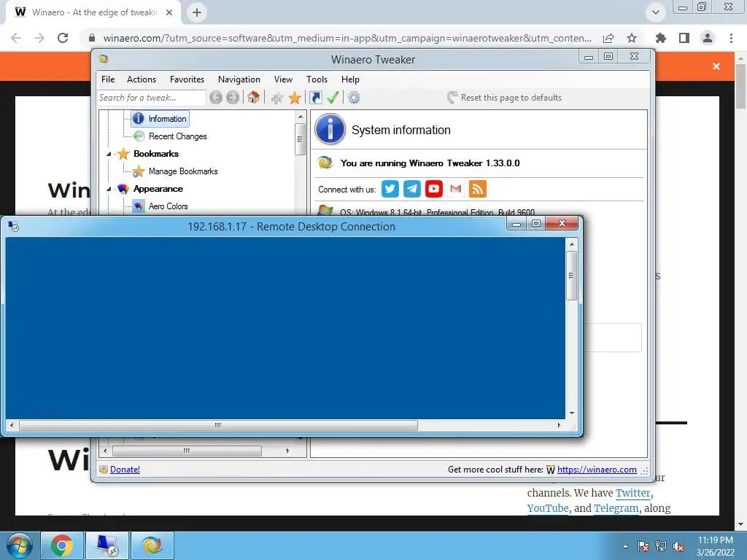Open Winaero Twitter icon
747x560 pixels.
(x=390, y=189)
